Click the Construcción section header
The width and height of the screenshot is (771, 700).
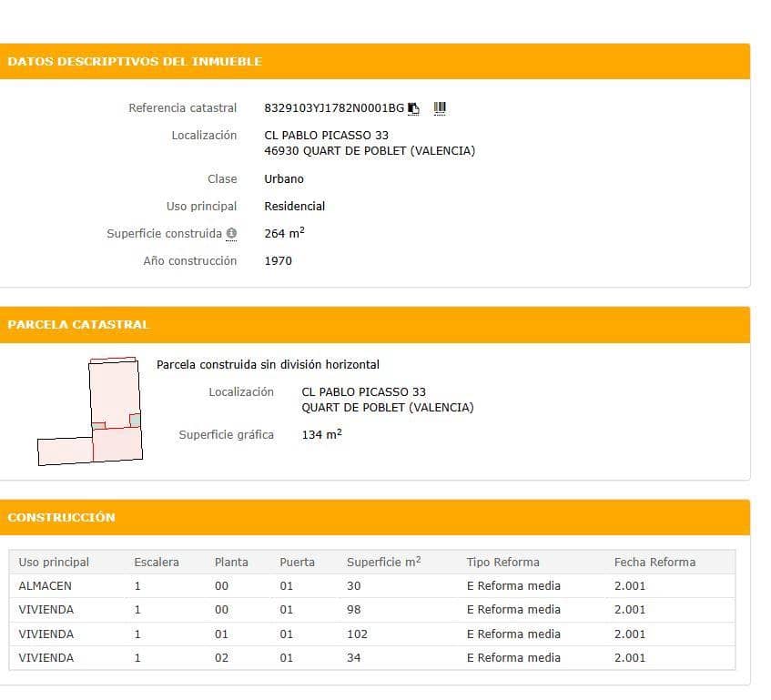coord(62,517)
